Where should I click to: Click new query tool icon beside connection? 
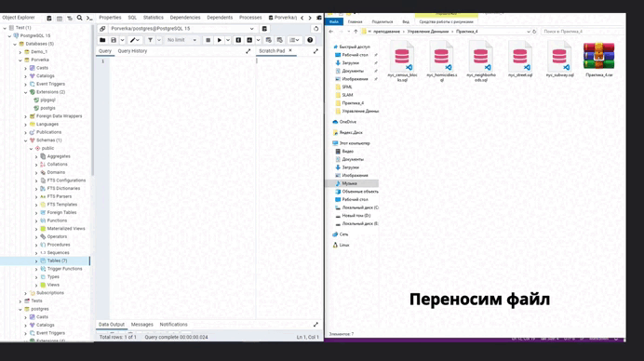coord(264,29)
